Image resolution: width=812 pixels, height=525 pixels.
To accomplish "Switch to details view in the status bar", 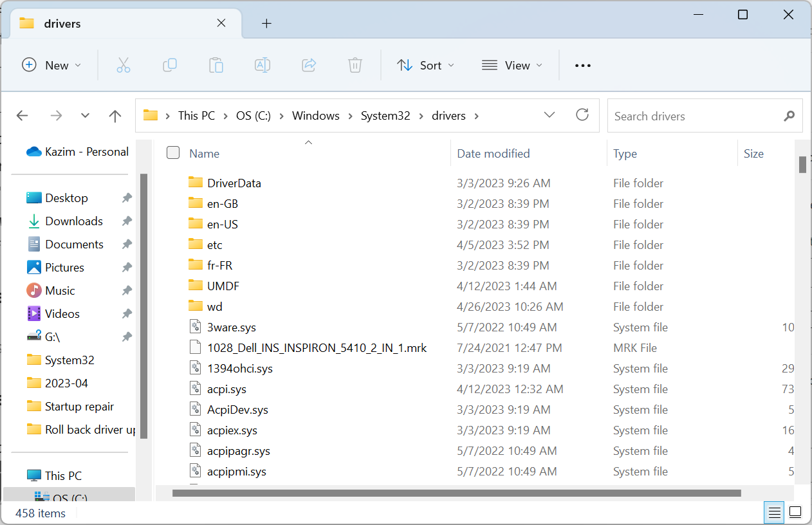I will 773,512.
